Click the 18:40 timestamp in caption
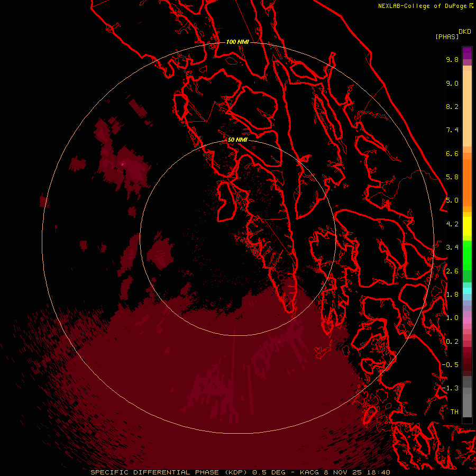The image size is (476, 476). (379, 472)
